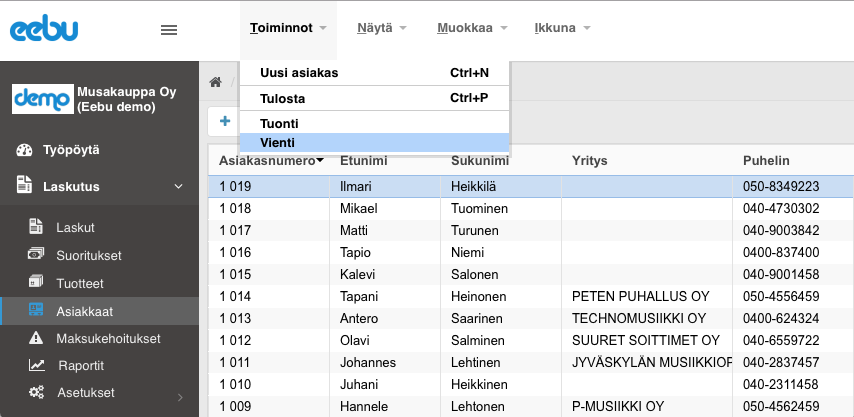Select the P-MUSIIKKI OY cell
The image size is (854, 417).
pyautogui.click(x=646, y=407)
